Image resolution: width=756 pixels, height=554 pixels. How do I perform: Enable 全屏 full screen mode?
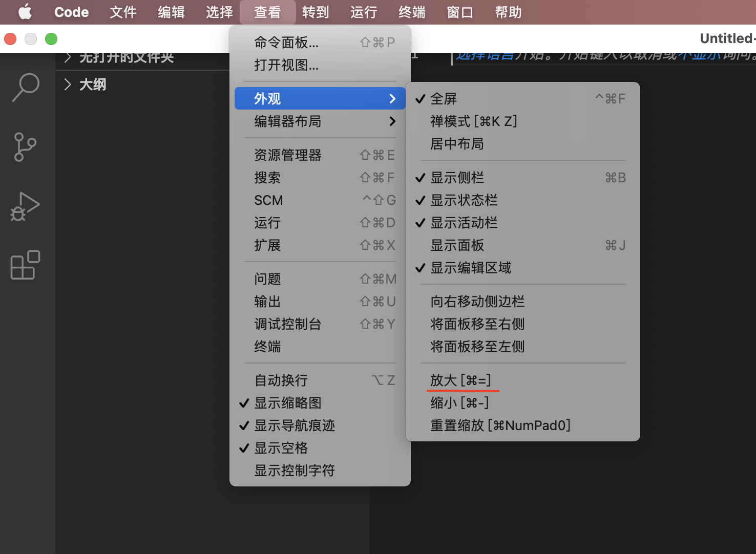[444, 98]
